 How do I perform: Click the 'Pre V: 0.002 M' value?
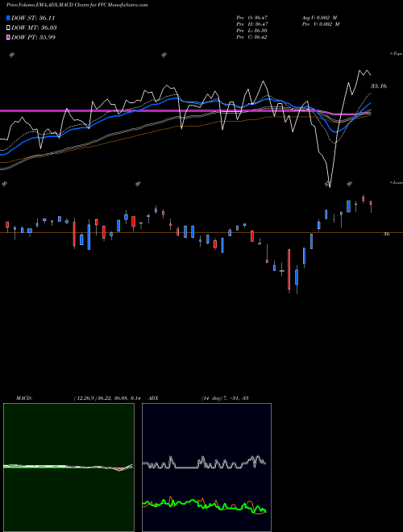click(x=320, y=24)
